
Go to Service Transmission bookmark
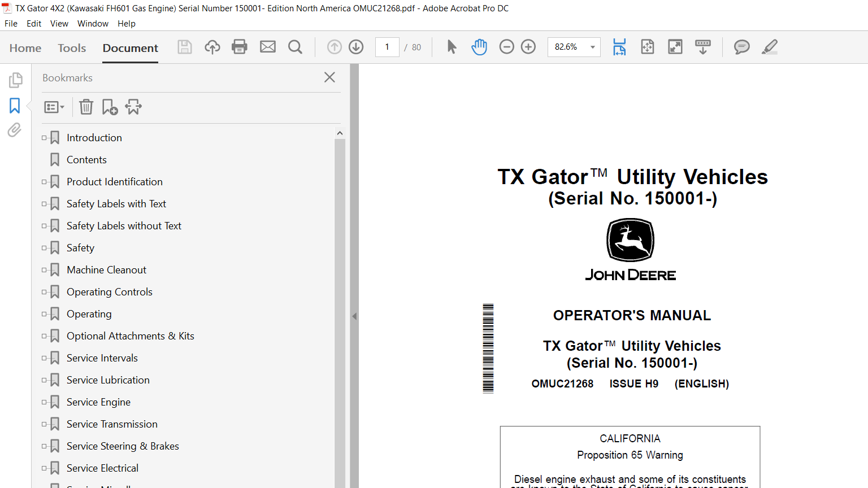click(112, 424)
